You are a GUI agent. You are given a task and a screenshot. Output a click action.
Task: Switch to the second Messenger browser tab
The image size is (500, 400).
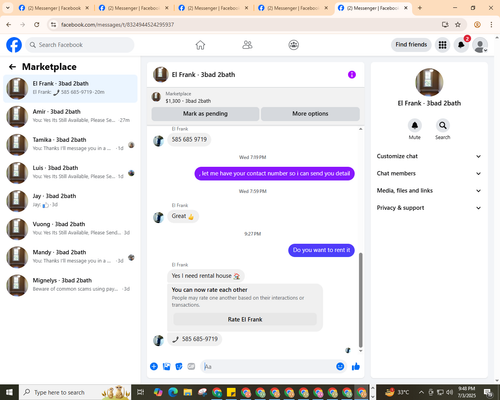coord(134,8)
